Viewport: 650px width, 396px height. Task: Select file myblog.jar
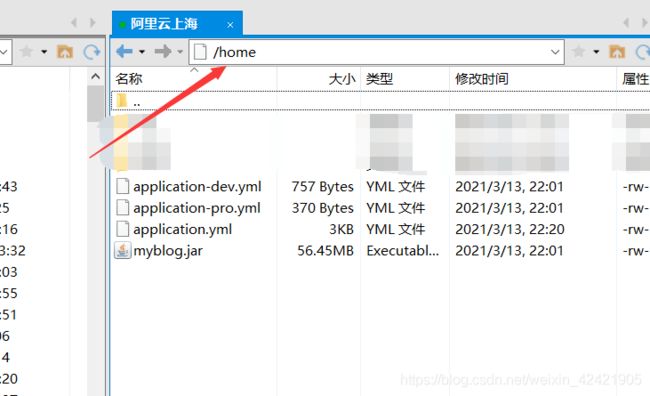168,251
